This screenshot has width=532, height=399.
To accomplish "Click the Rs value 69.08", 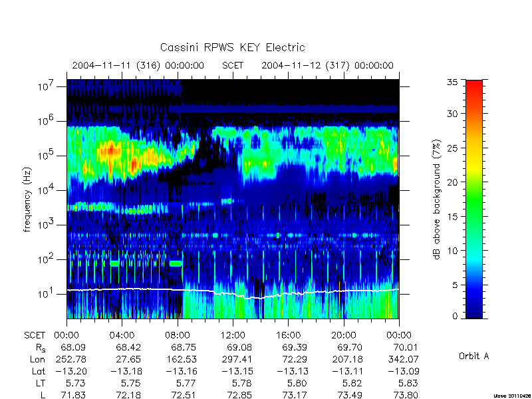I will pyautogui.click(x=239, y=347).
